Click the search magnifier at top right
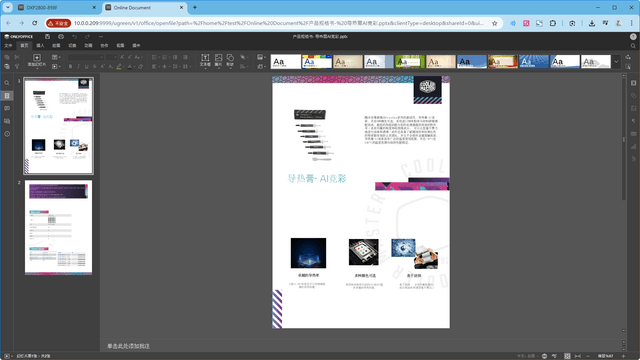 (x=633, y=46)
